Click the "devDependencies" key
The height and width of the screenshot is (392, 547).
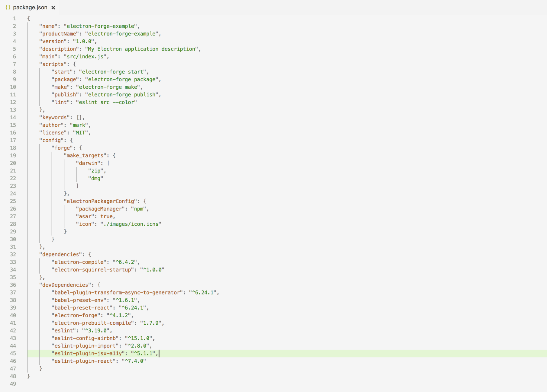point(65,285)
